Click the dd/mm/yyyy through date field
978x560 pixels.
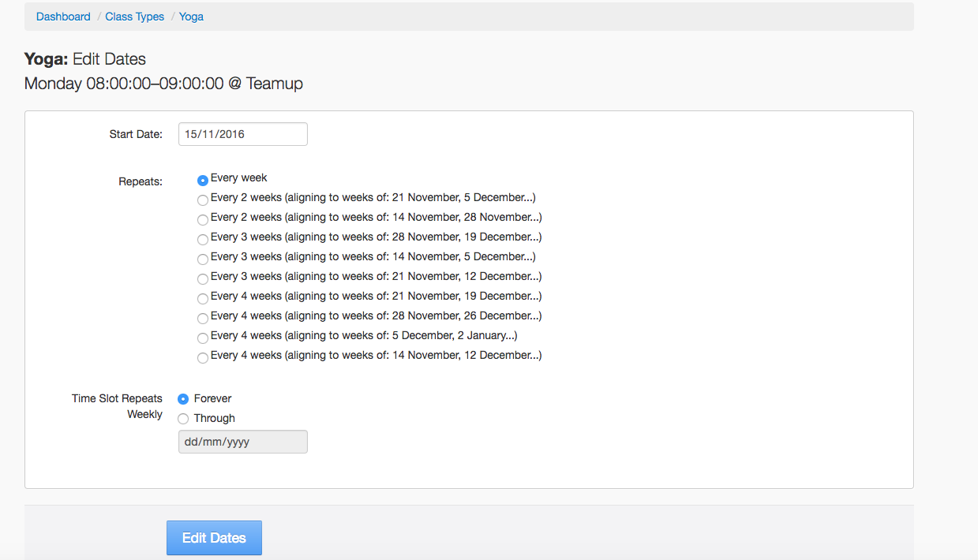click(x=242, y=442)
